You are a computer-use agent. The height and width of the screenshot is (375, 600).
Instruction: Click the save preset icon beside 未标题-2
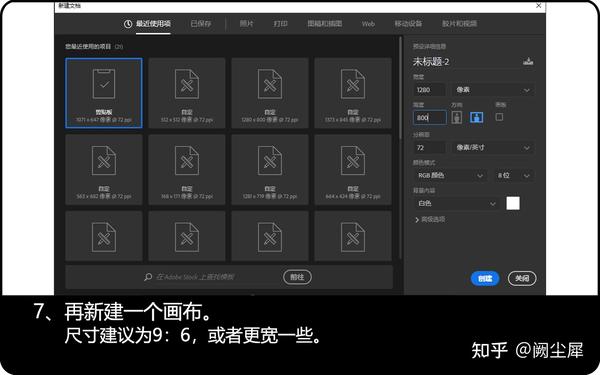[528, 61]
